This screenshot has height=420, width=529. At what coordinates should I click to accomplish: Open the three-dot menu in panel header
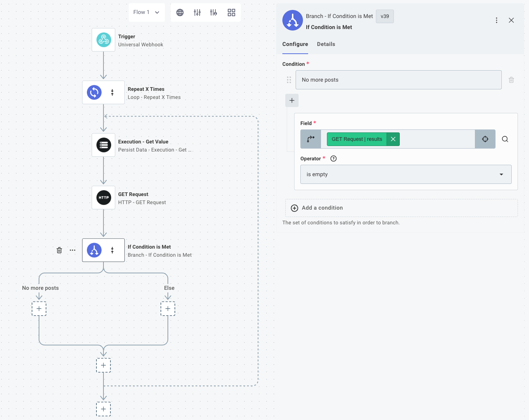(x=496, y=20)
